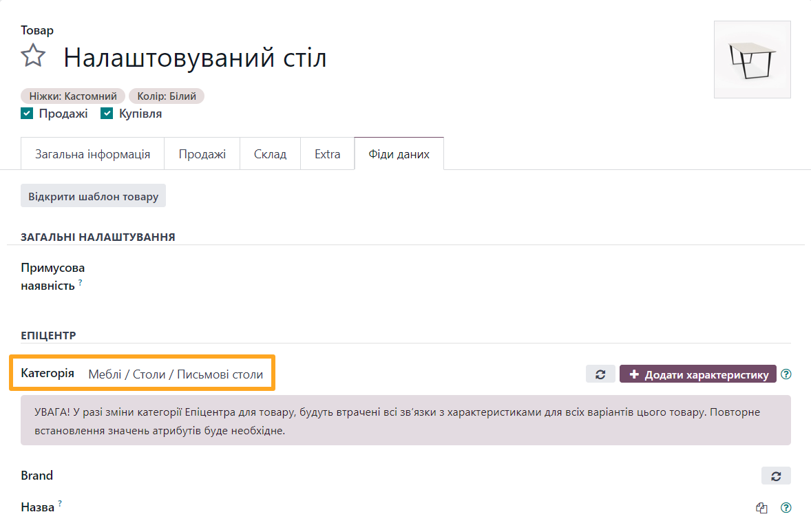Switch to Склад tab
This screenshot has height=532, width=811.
(270, 154)
